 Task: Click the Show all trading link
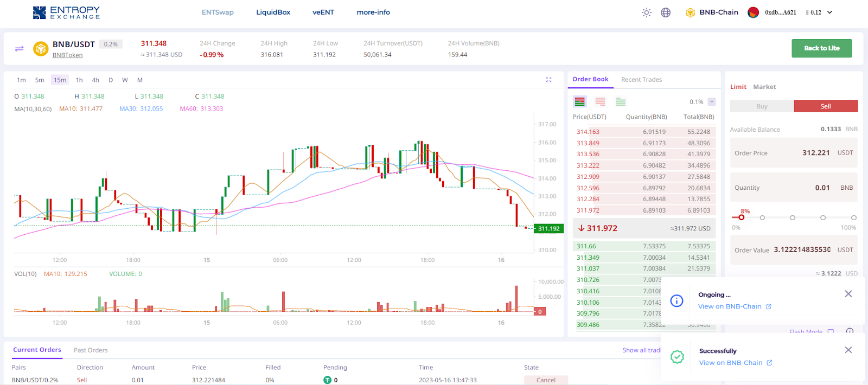[x=642, y=350]
